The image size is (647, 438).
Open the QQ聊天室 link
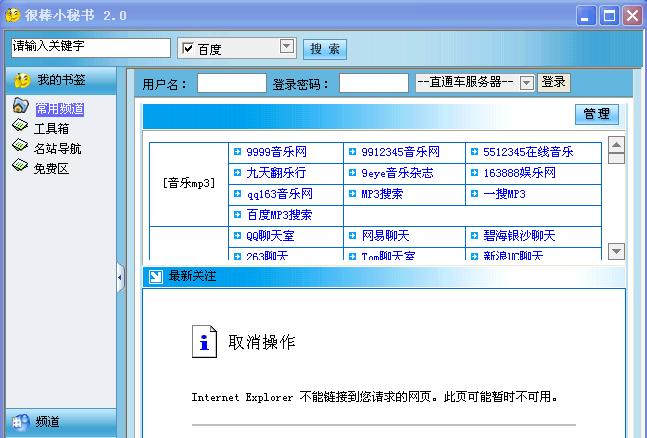pos(270,236)
